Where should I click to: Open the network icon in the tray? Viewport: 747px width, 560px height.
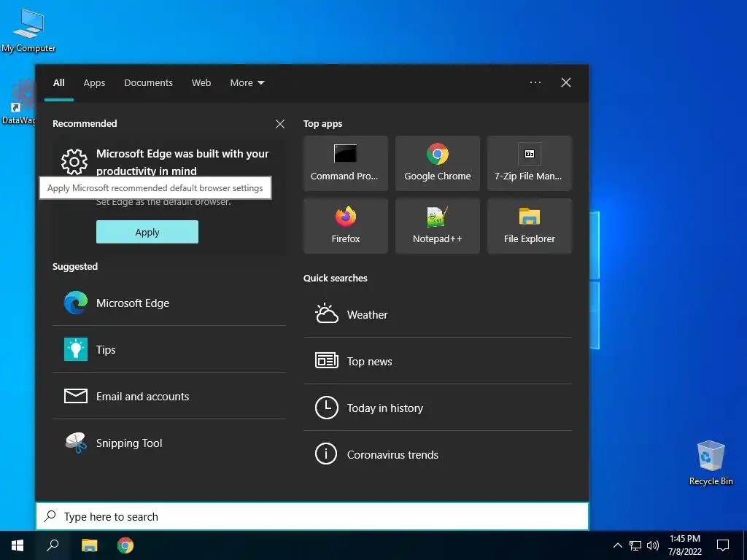(x=635, y=545)
